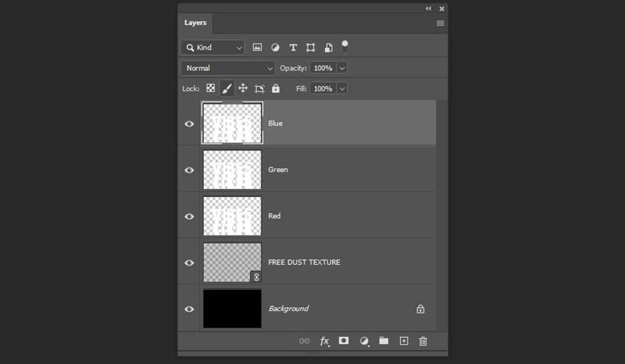Lock transparent pixels

(211, 88)
